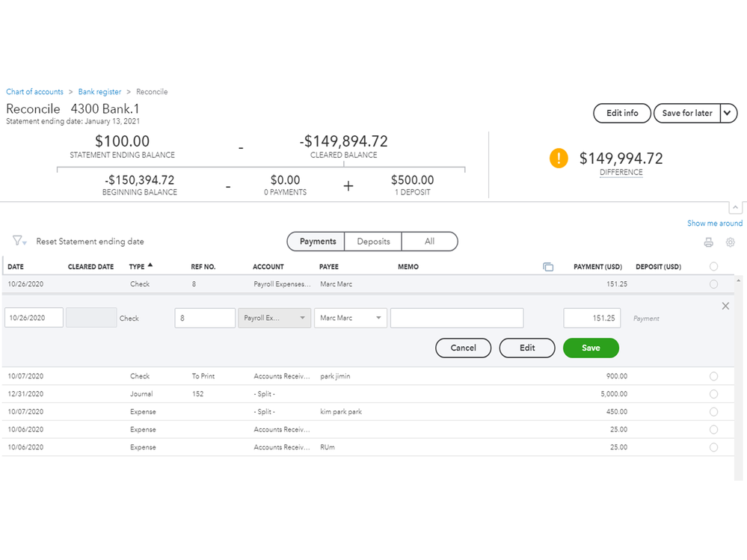Viewport: 747px width, 560px height.
Task: Edit the date field 10/26/2020
Action: (34, 318)
